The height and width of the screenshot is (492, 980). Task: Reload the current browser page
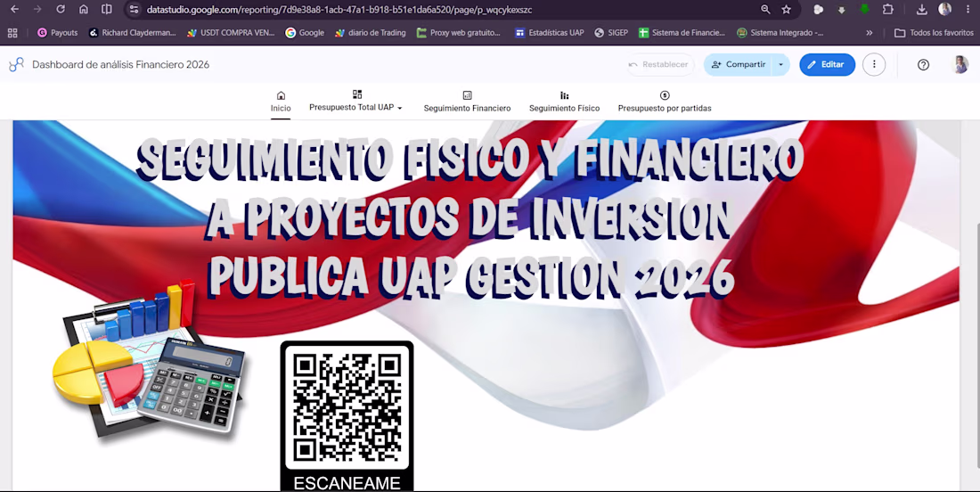60,10
